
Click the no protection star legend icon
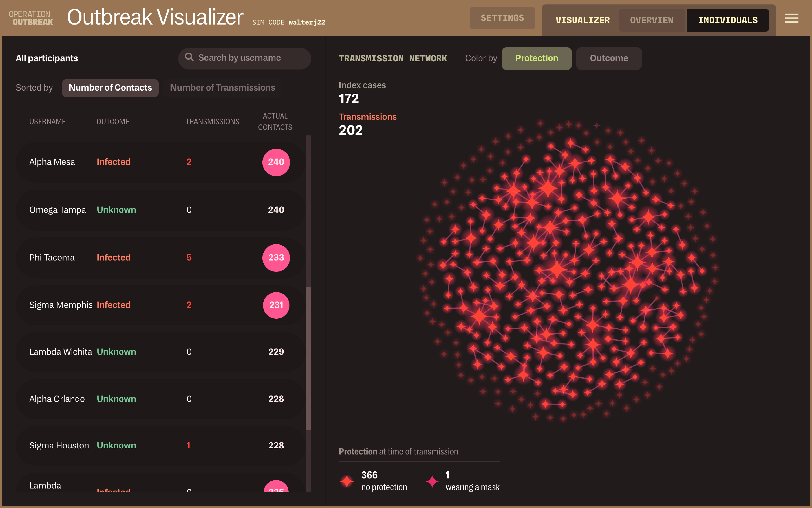[347, 481]
